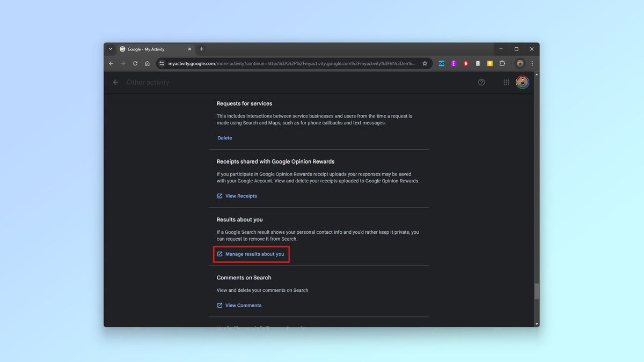Click the Google Account avatar on the page
Image resolution: width=644 pixels, height=362 pixels.
tap(522, 82)
